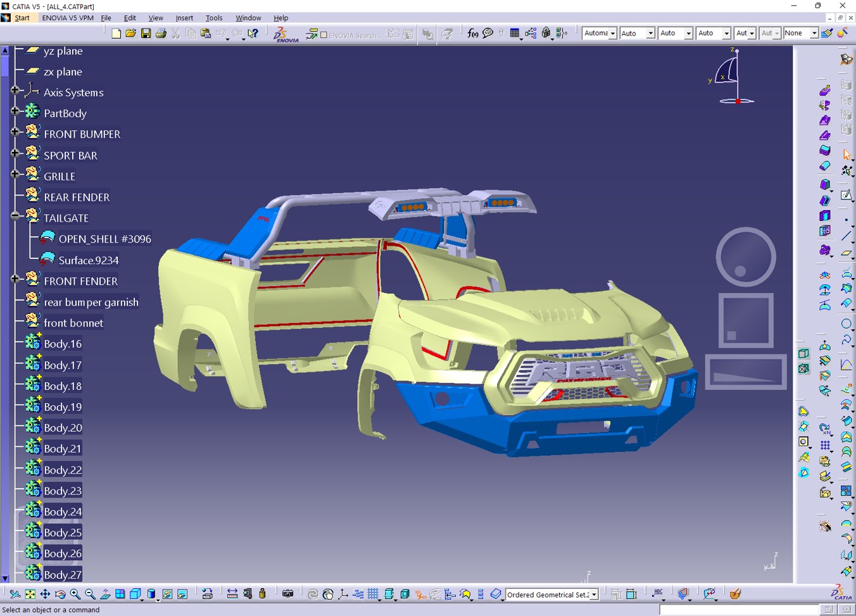Activate the Fly mode icon
The height and width of the screenshot is (616, 856).
[x=15, y=594]
